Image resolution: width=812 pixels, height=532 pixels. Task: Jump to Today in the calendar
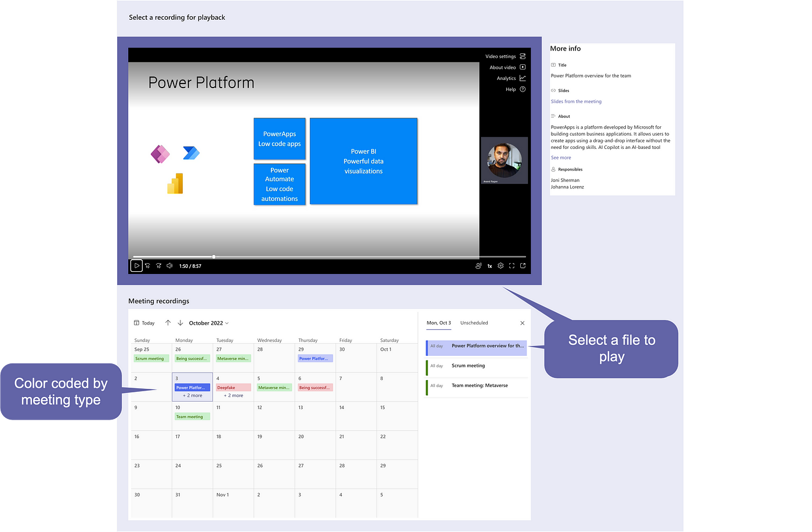point(144,323)
